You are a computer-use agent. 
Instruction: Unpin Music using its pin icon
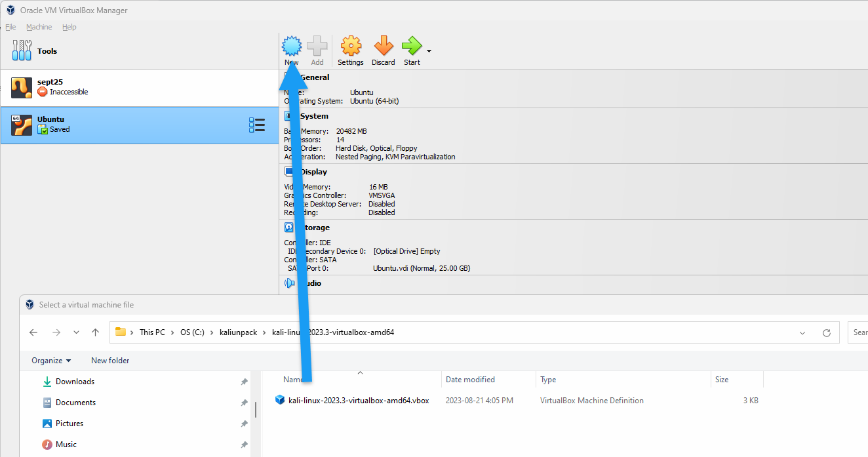pos(244,445)
